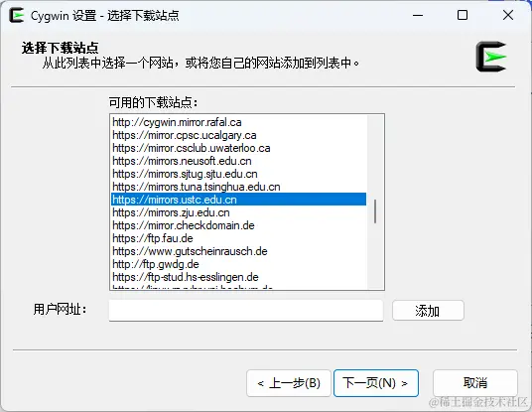
Task: Click the 添加 button
Action: [428, 310]
